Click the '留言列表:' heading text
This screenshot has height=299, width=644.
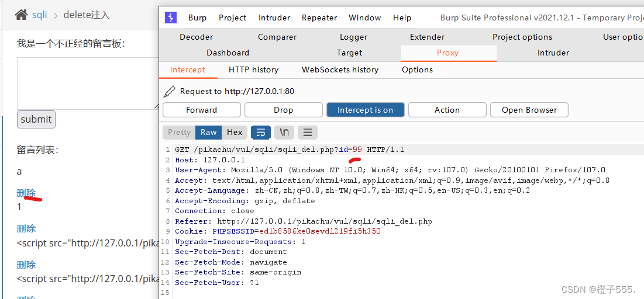click(x=37, y=149)
